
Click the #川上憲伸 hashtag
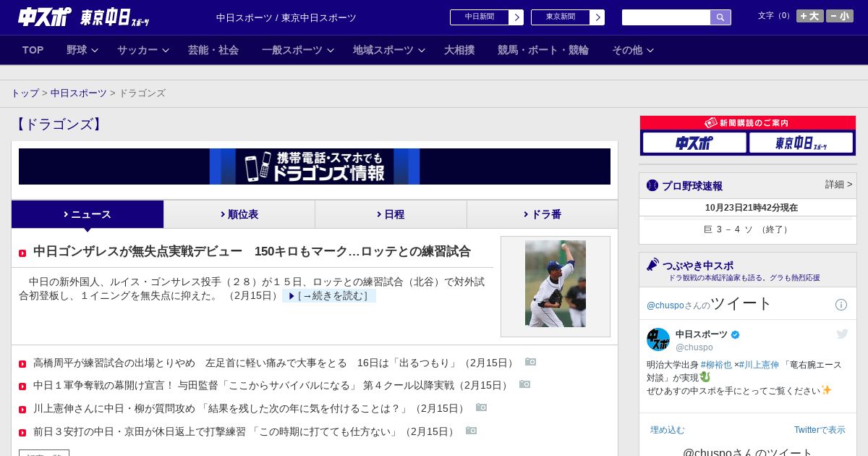tap(759, 365)
